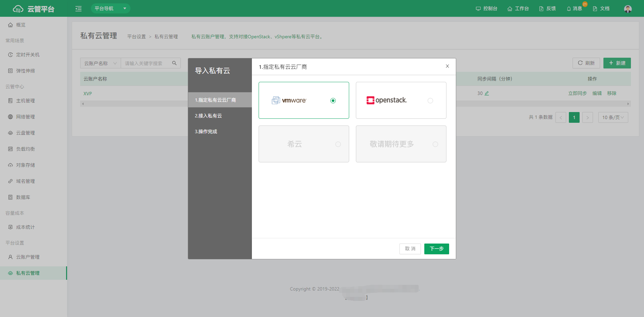The image size is (644, 317).
Task: Select the openstack radio button
Action: tap(430, 101)
